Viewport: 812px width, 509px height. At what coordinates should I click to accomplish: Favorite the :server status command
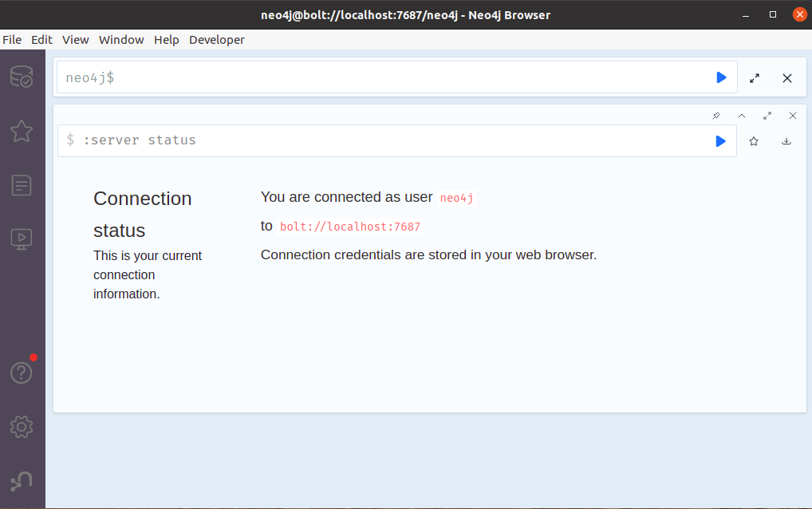coord(753,140)
